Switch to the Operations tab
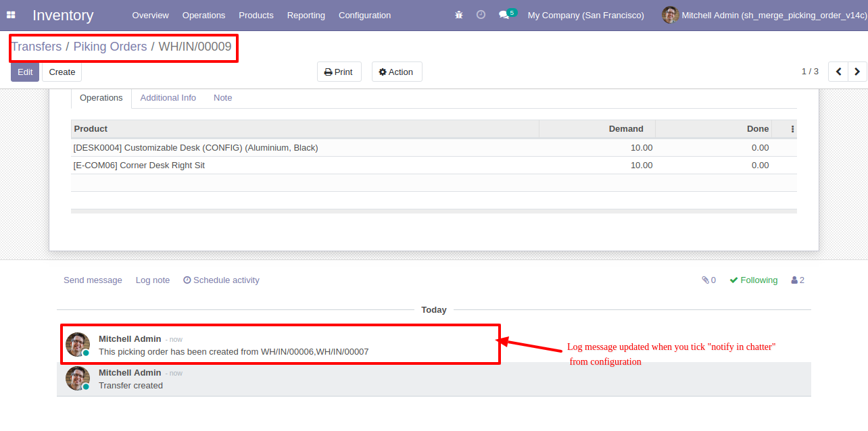 click(101, 98)
